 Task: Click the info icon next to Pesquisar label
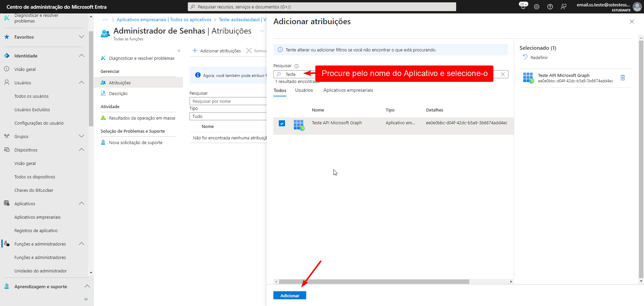(x=297, y=66)
